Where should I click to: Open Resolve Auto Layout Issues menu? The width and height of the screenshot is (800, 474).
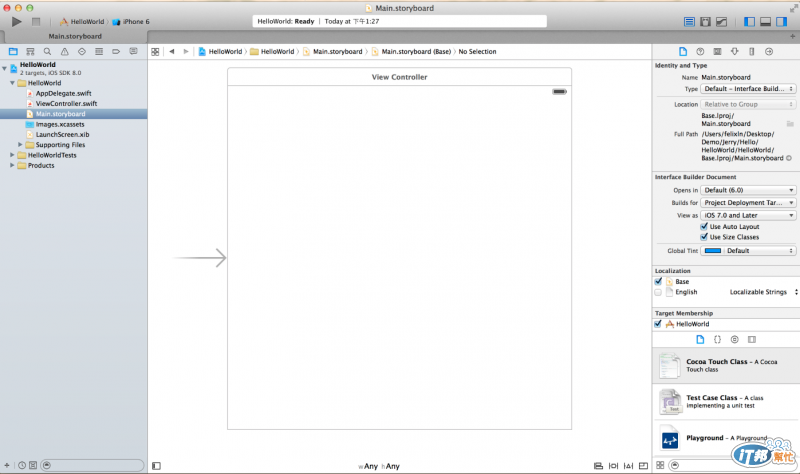tap(629, 466)
